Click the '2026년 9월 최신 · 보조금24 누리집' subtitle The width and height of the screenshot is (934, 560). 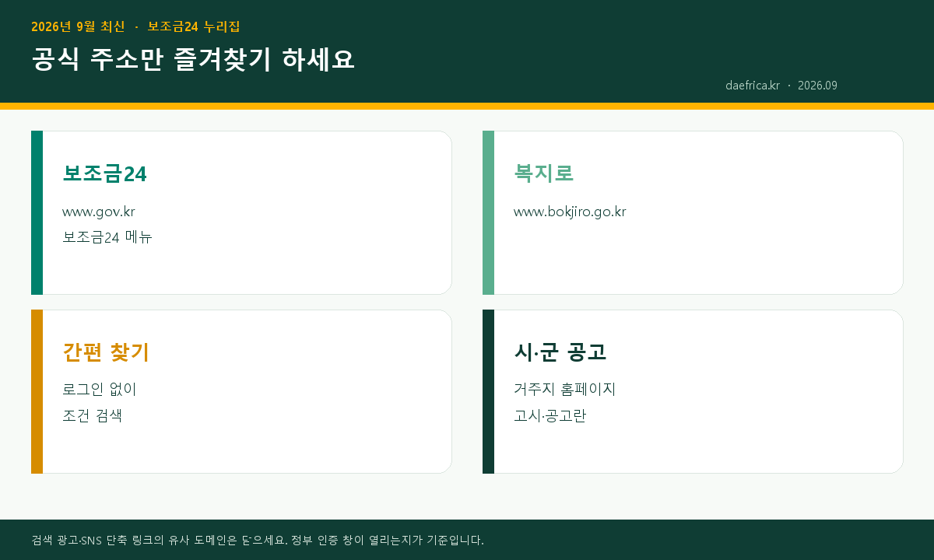[135, 26]
